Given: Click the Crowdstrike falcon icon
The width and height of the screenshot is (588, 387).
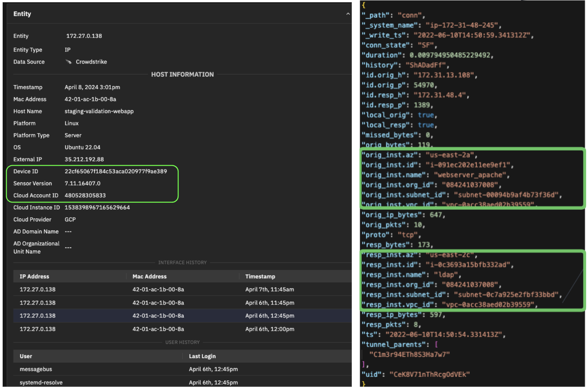Looking at the screenshot, I should pyautogui.click(x=69, y=62).
